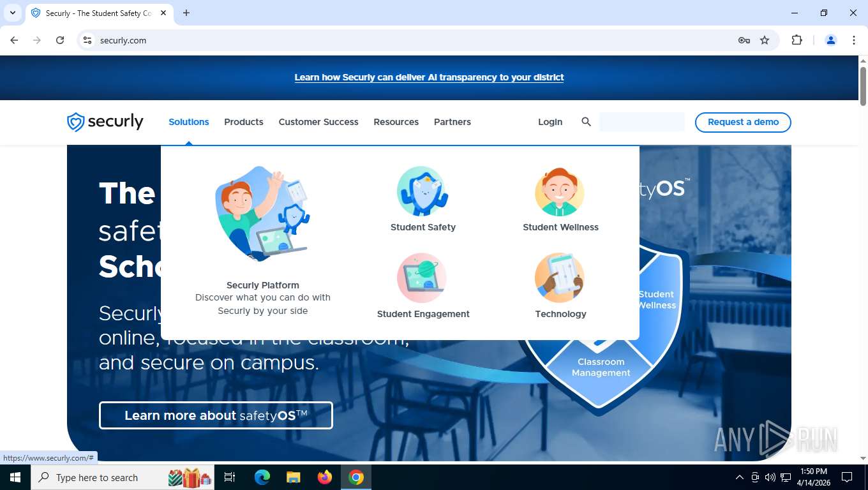Focus the site search input field
The image size is (868, 490).
click(x=641, y=122)
